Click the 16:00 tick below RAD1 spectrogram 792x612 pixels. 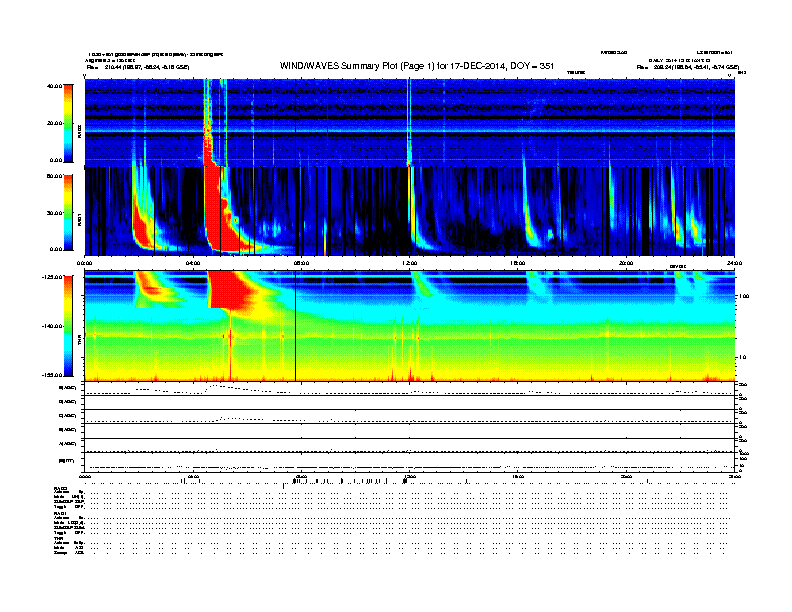[518, 263]
